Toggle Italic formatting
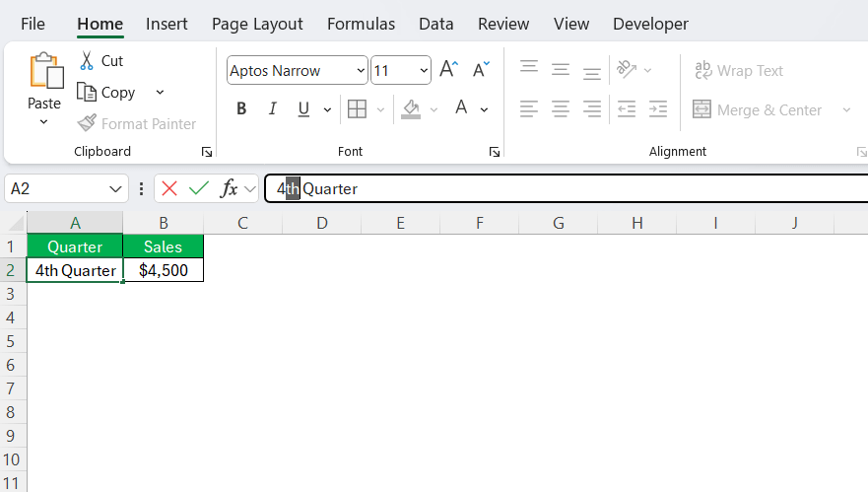Image resolution: width=868 pixels, height=492 pixels. (x=272, y=108)
